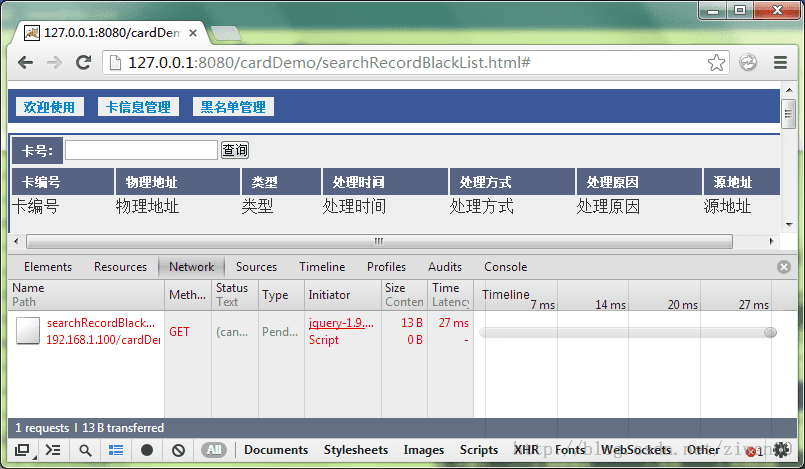Viewport: 805px width, 469px height.
Task: Reload the page with the refresh icon
Action: [x=83, y=63]
